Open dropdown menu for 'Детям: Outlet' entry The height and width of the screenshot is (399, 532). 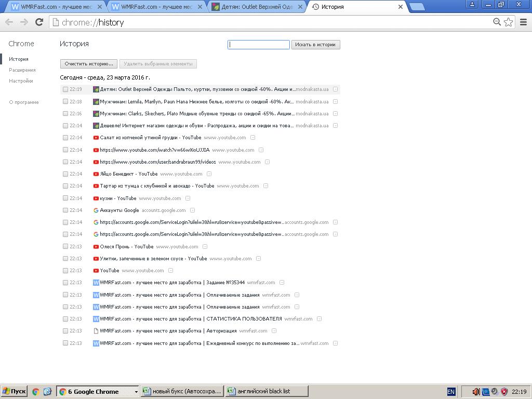click(335, 89)
